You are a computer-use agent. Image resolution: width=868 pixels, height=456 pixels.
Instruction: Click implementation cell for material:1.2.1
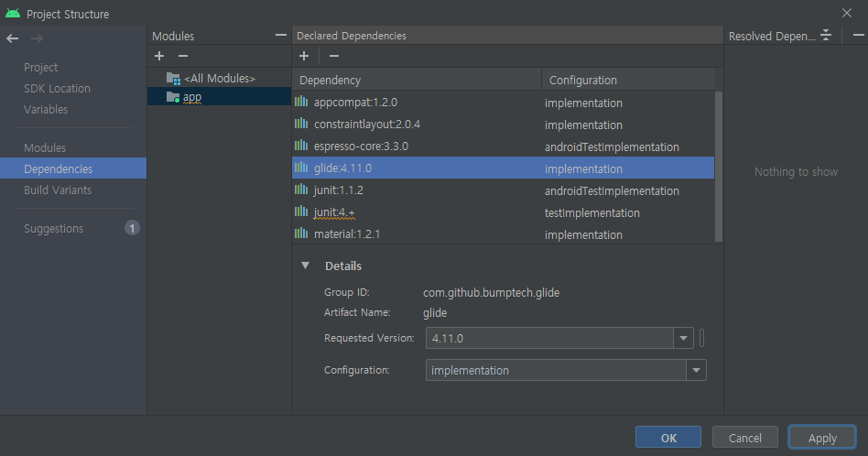click(x=583, y=234)
